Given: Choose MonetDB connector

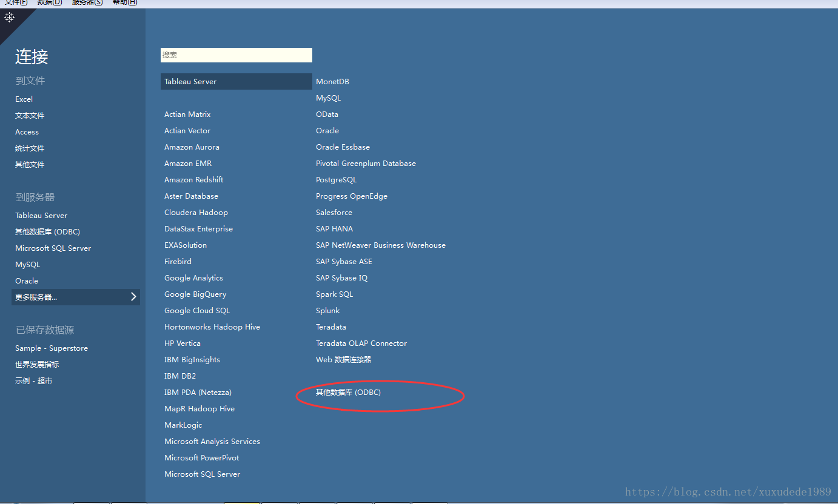Looking at the screenshot, I should pos(332,82).
